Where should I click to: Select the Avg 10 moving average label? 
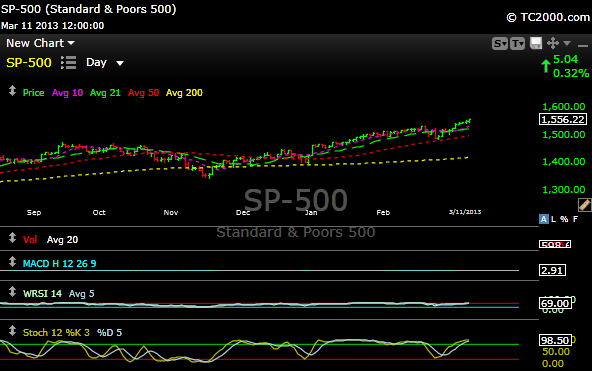coord(67,93)
